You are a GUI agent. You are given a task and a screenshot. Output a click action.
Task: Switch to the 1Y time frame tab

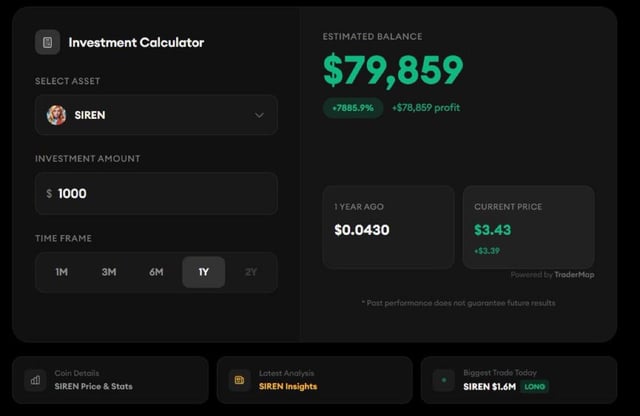tap(204, 272)
